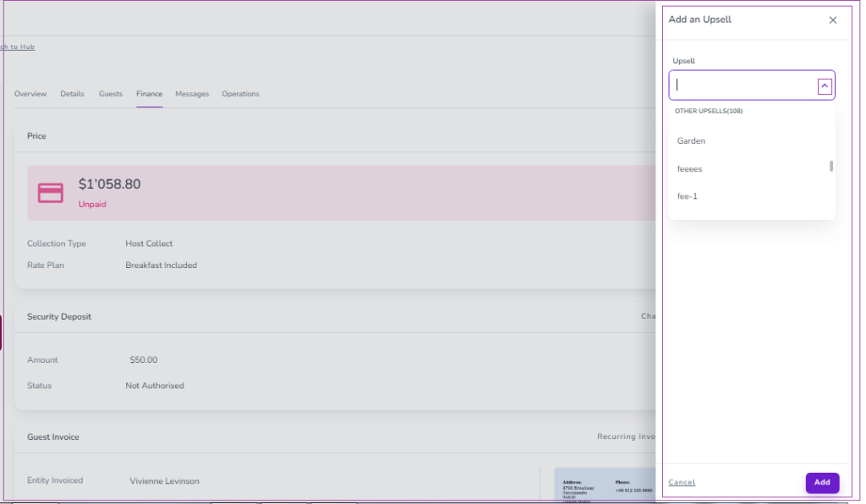Go to the Guests tab
866x504 pixels.
[x=111, y=94]
